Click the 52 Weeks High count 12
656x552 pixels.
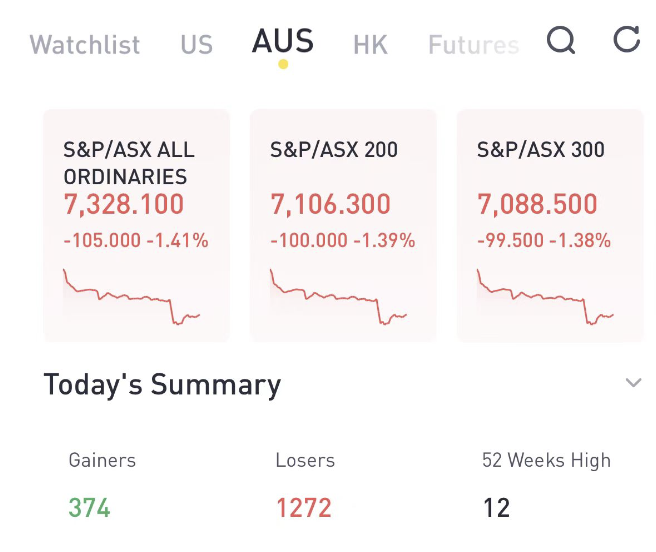[x=496, y=508]
